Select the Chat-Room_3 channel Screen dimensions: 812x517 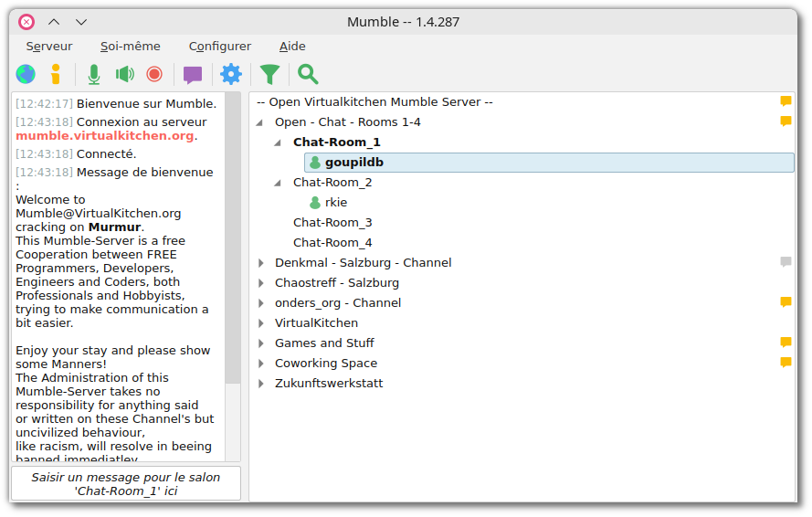tap(332, 222)
